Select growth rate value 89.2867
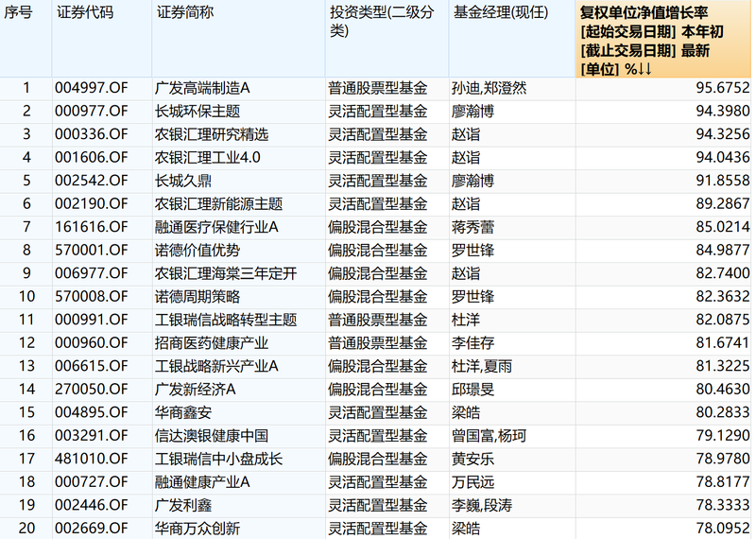Screen dimensions: 756x539 click(723, 204)
